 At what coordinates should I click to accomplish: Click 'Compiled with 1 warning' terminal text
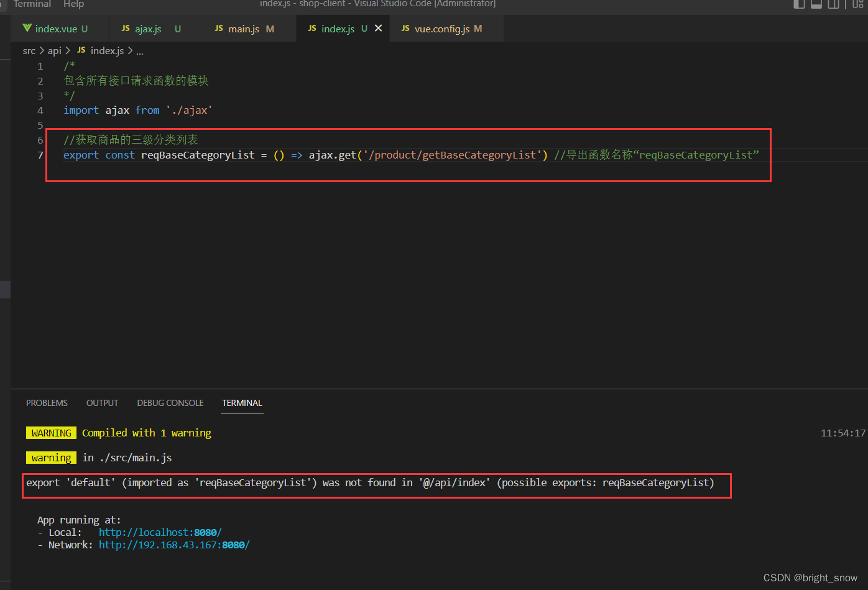[x=147, y=433]
